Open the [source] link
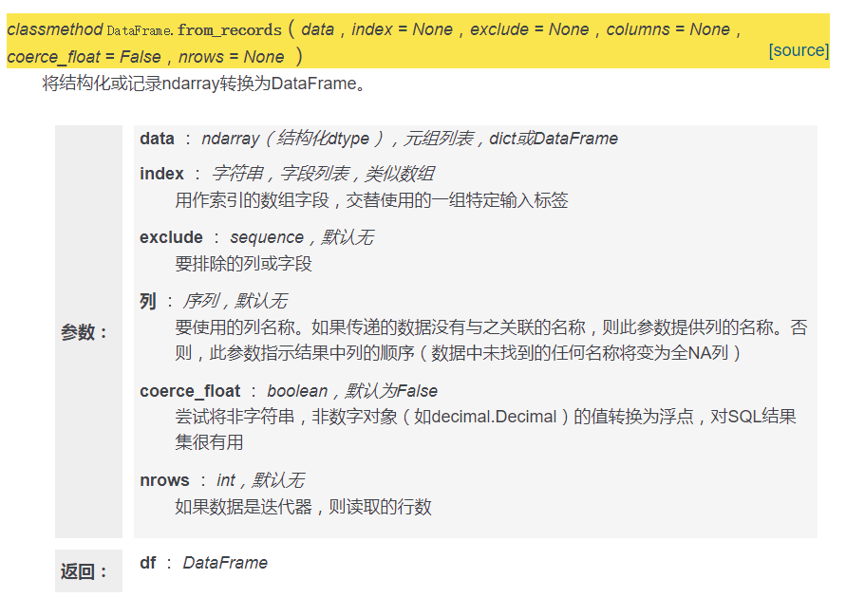The image size is (846, 616). coord(799,50)
